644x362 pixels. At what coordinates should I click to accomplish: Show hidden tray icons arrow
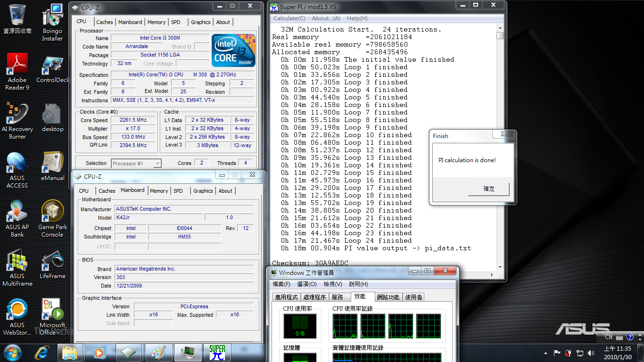point(546,353)
